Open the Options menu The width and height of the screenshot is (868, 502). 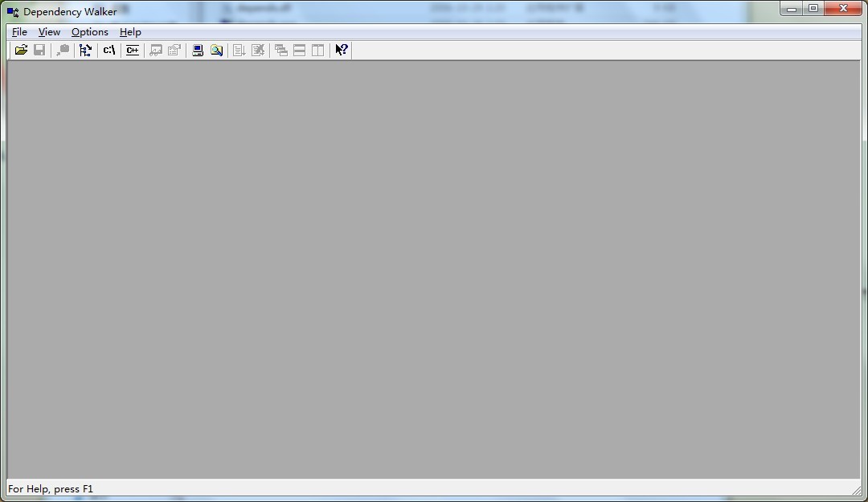coord(89,32)
